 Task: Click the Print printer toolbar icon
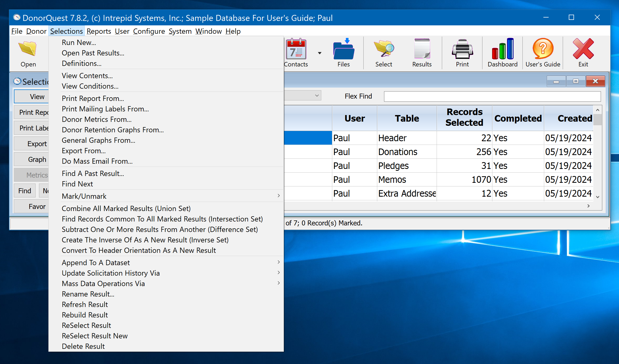462,49
